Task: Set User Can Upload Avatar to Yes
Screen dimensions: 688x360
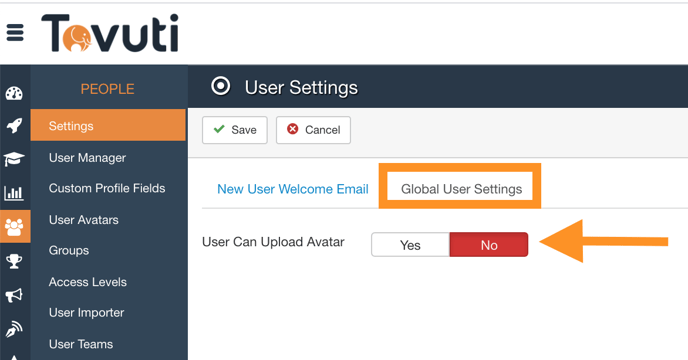Action: (x=410, y=245)
